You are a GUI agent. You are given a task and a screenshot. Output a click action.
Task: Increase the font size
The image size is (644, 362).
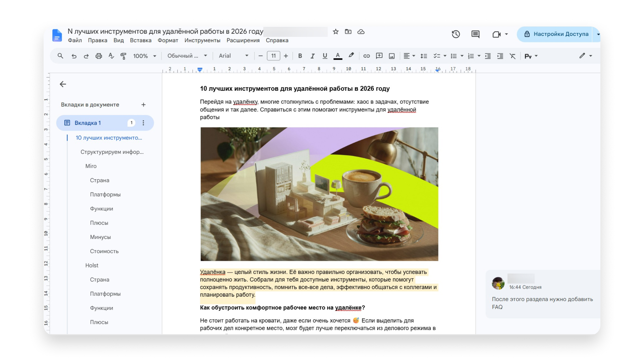(286, 56)
